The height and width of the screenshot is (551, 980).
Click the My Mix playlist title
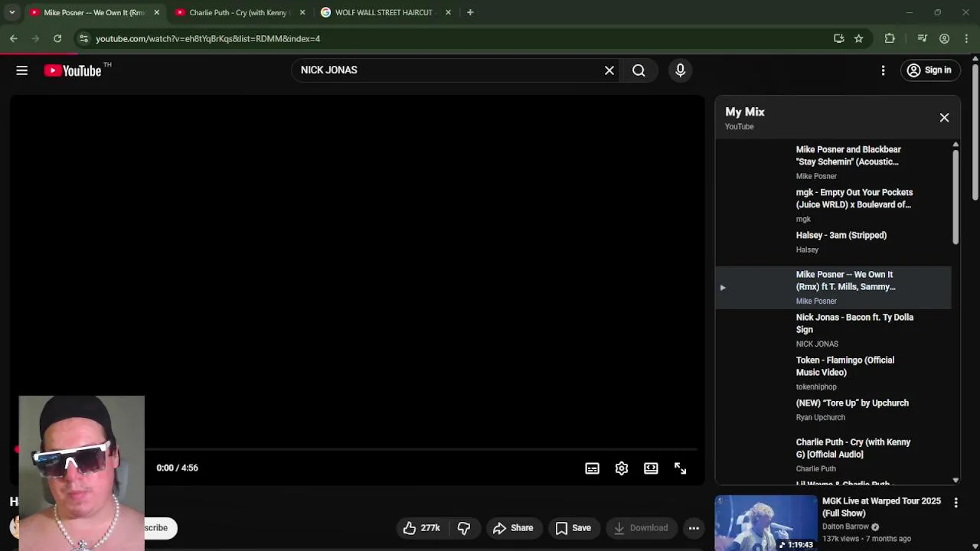(x=745, y=112)
